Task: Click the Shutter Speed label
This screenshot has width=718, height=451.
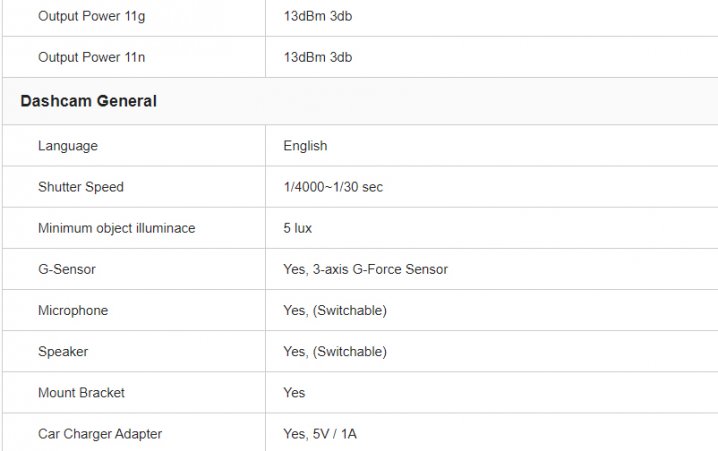Action: [x=81, y=187]
